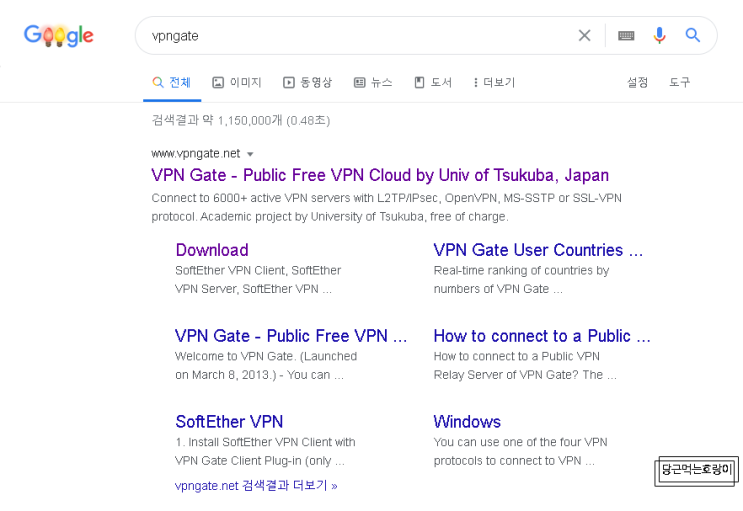Click snippet 'Welcome to VPN Gate. (Launched'
Image resolution: width=743 pixels, height=511 pixels.
coord(266,365)
